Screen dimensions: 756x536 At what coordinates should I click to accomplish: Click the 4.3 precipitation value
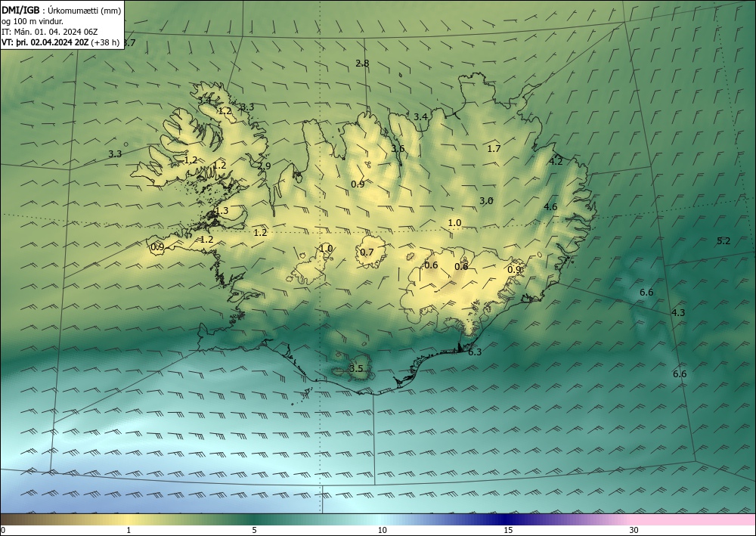click(x=678, y=313)
